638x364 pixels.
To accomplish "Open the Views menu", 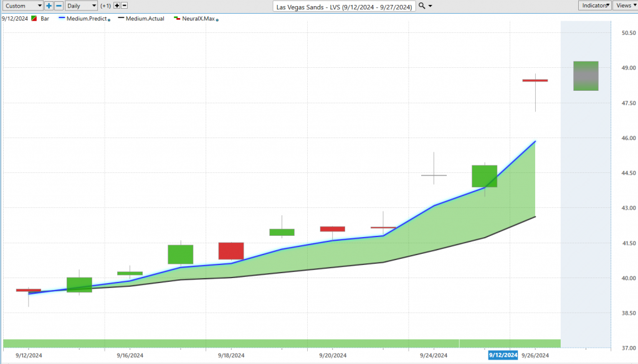I will point(625,6).
